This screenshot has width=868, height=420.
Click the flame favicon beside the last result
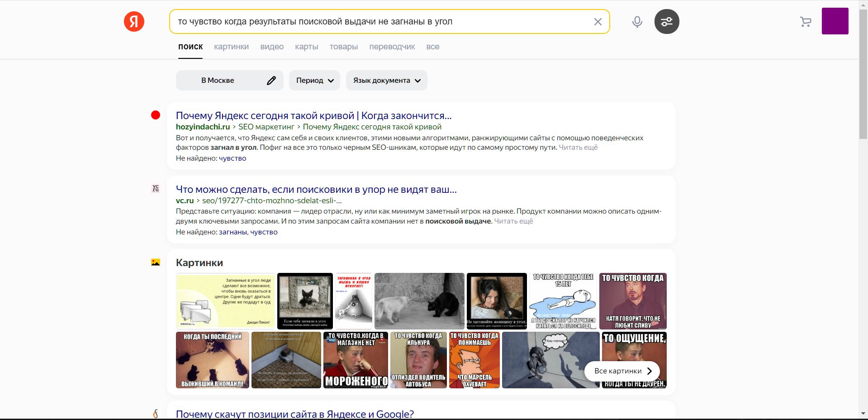click(156, 414)
